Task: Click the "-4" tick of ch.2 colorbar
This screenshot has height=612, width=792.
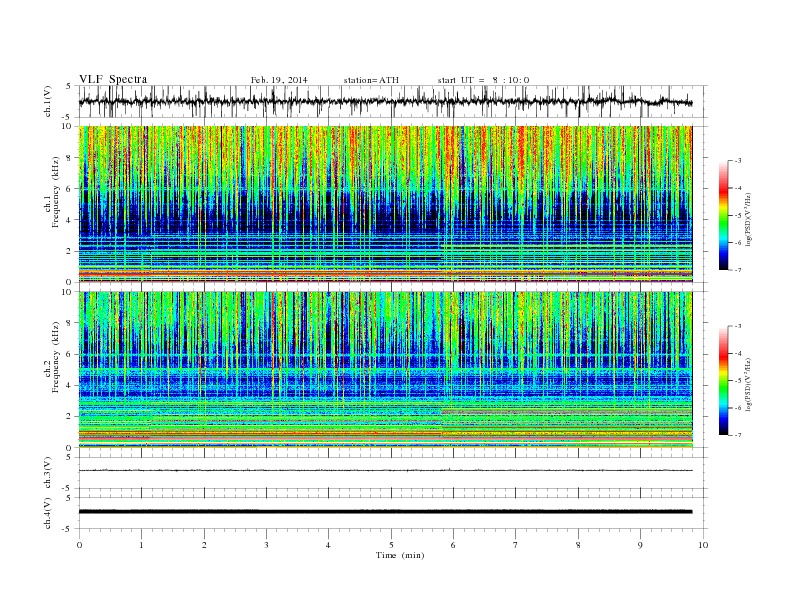Action: point(738,353)
